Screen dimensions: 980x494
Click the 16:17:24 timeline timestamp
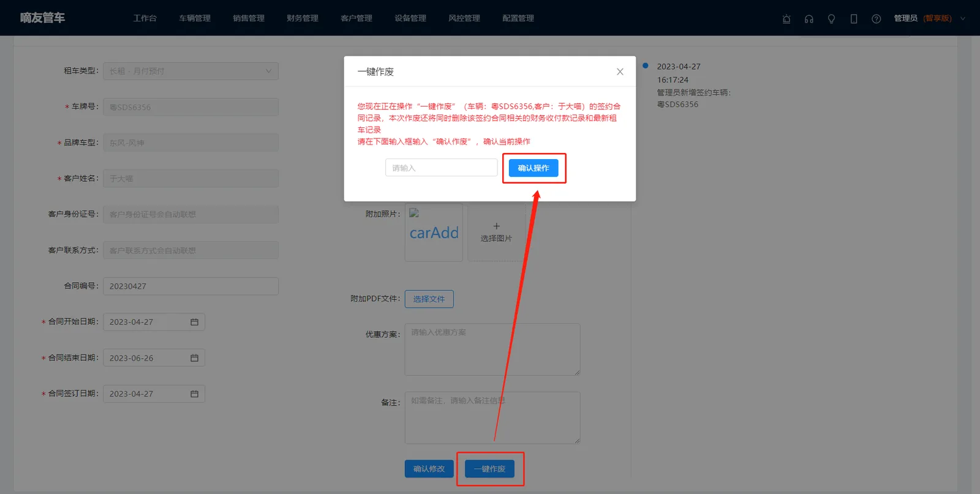click(673, 80)
